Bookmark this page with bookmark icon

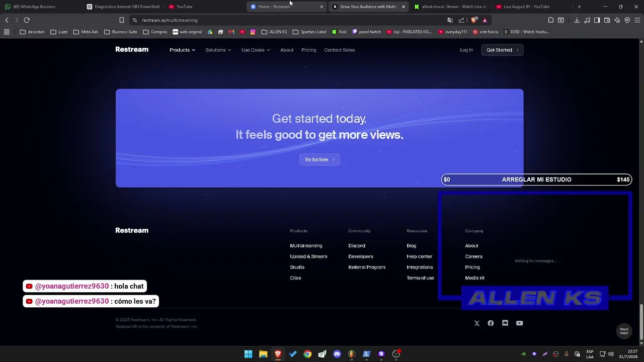point(122,20)
